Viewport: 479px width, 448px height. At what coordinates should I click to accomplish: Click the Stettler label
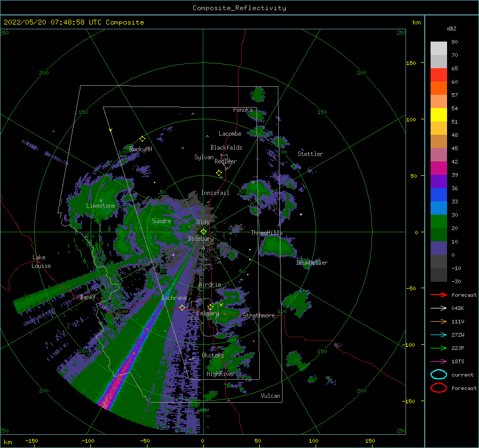(310, 154)
